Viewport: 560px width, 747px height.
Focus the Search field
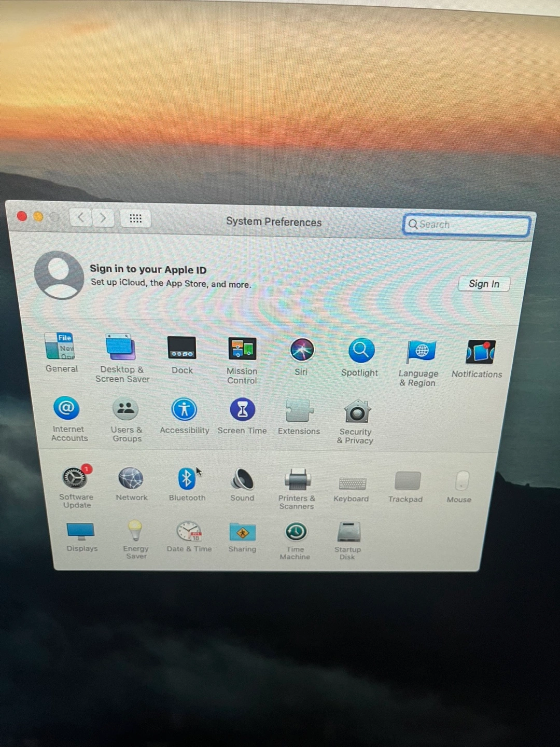click(467, 225)
